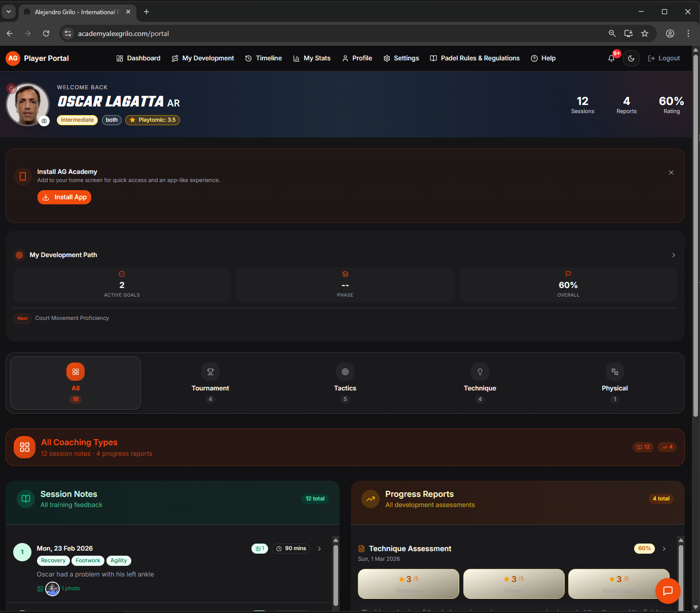
Task: Click inside the browser address bar
Action: click(203, 33)
